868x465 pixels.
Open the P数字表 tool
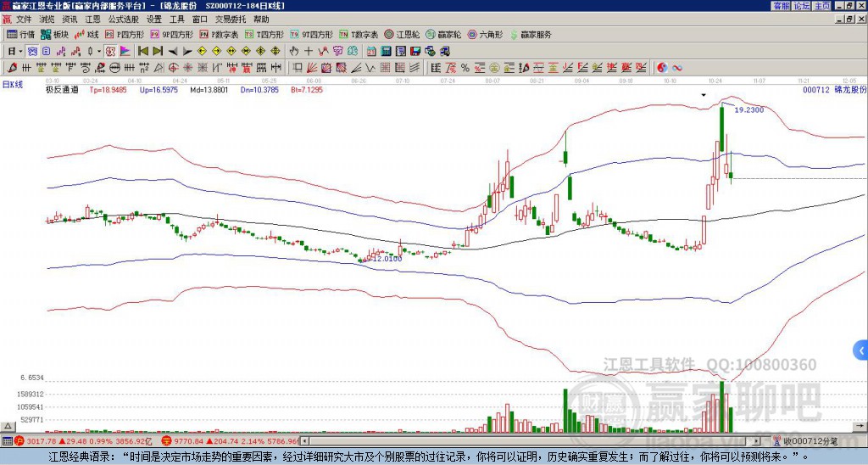click(x=219, y=34)
